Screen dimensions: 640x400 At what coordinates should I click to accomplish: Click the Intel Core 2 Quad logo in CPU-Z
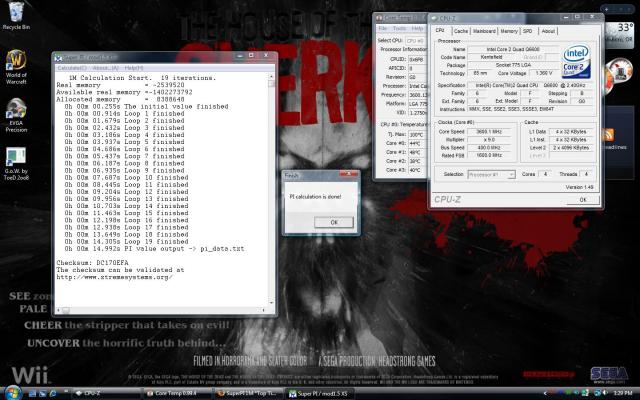tap(576, 61)
